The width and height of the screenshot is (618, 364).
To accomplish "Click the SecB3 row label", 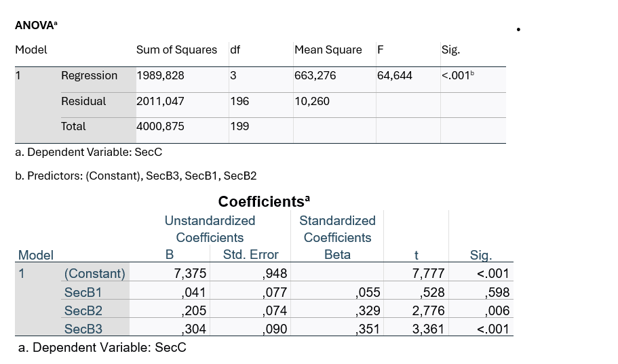I will click(83, 329).
